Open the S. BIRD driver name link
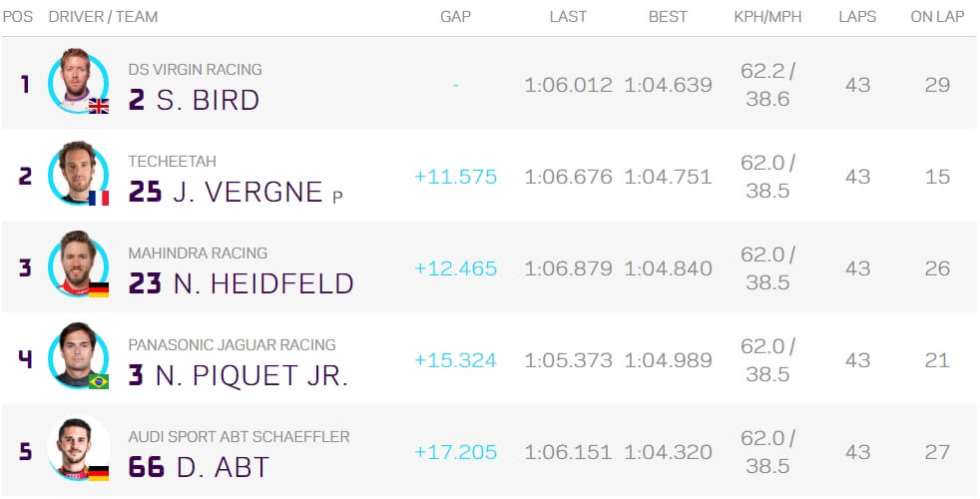The image size is (980, 499). pyautogui.click(x=208, y=100)
